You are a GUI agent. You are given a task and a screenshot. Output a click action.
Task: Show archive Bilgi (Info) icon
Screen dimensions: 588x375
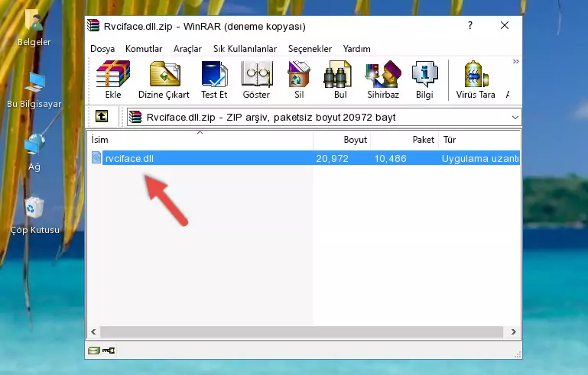[x=424, y=74]
